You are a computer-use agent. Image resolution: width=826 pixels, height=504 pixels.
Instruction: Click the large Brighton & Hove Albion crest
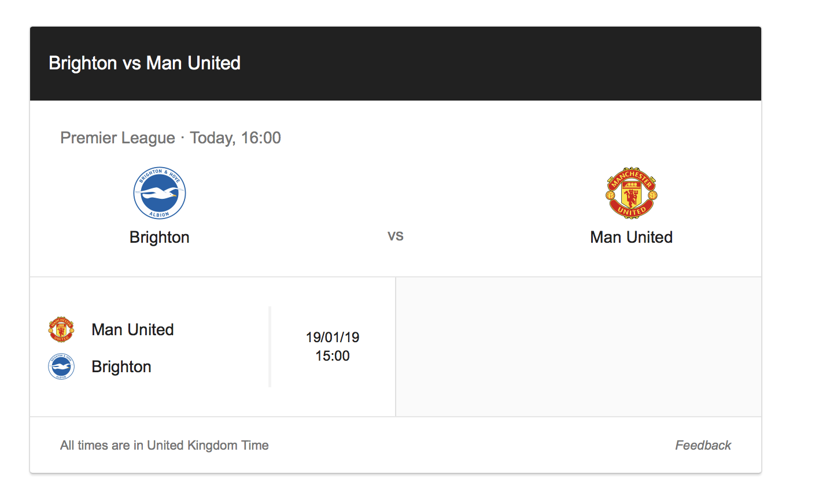[160, 193]
